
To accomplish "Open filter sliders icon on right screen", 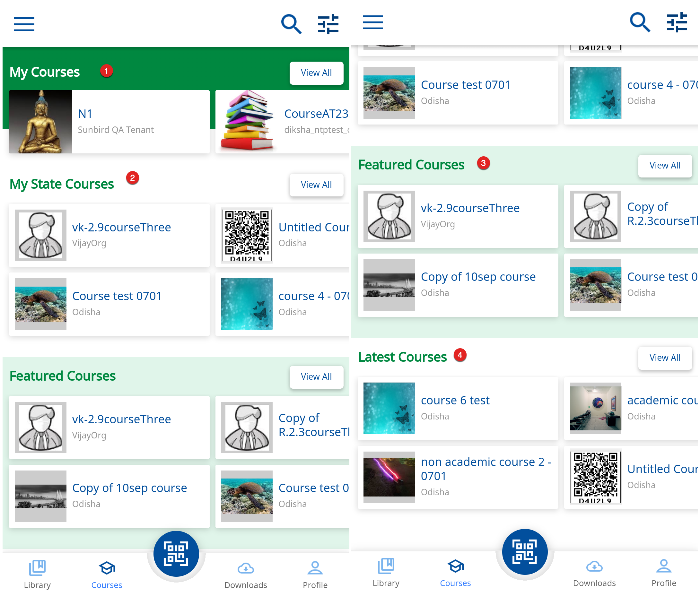I will [x=676, y=22].
